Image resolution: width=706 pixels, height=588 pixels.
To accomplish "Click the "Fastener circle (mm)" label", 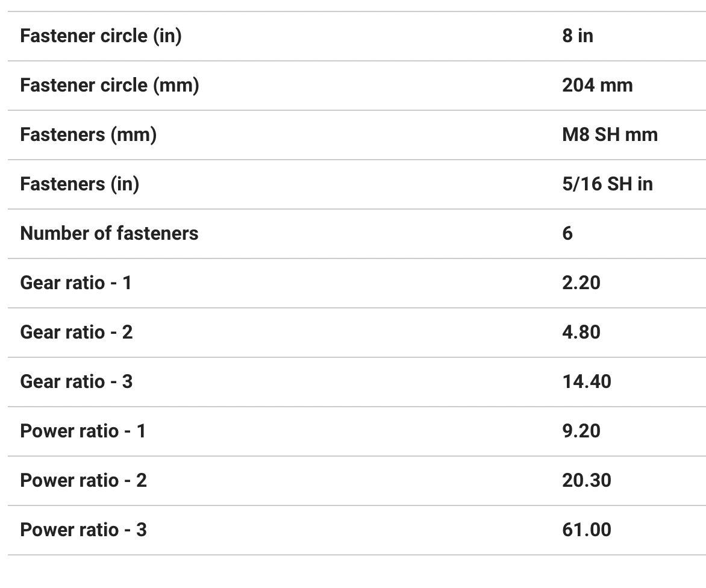I will (109, 86).
